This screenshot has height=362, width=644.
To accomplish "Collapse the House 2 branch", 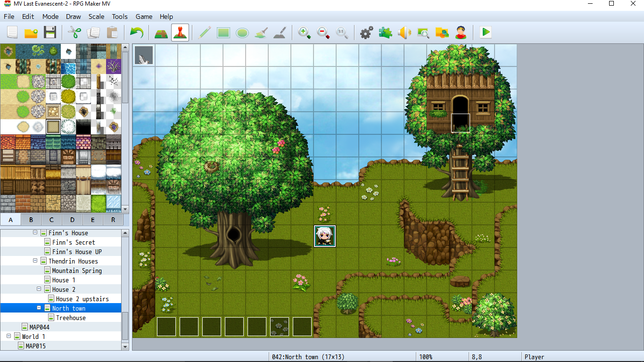I will pos(39,289).
